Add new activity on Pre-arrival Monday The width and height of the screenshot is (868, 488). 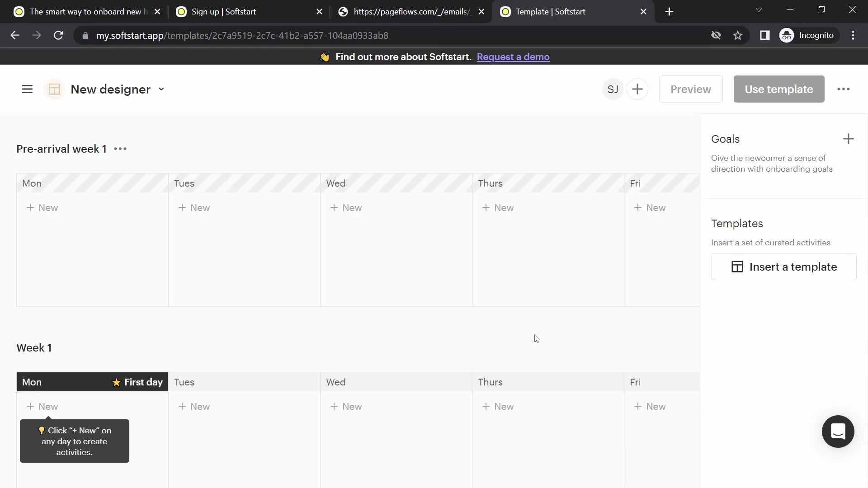42,207
